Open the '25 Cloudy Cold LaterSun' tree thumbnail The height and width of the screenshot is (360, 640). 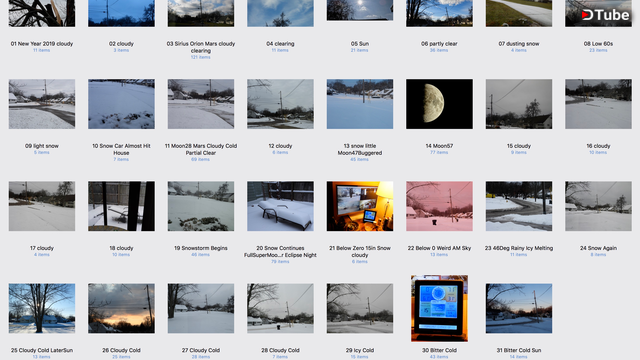point(42,308)
